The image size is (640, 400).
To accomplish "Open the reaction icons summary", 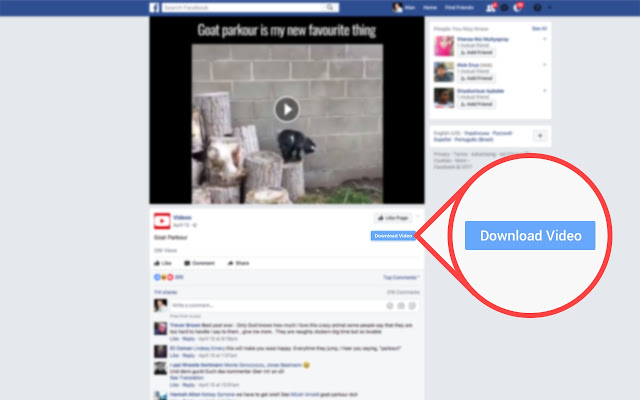I will point(164,277).
